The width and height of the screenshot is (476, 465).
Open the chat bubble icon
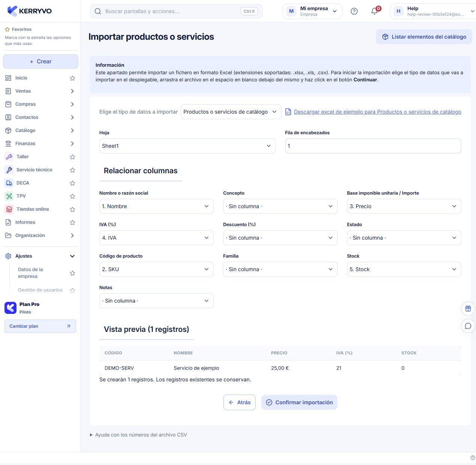click(468, 326)
